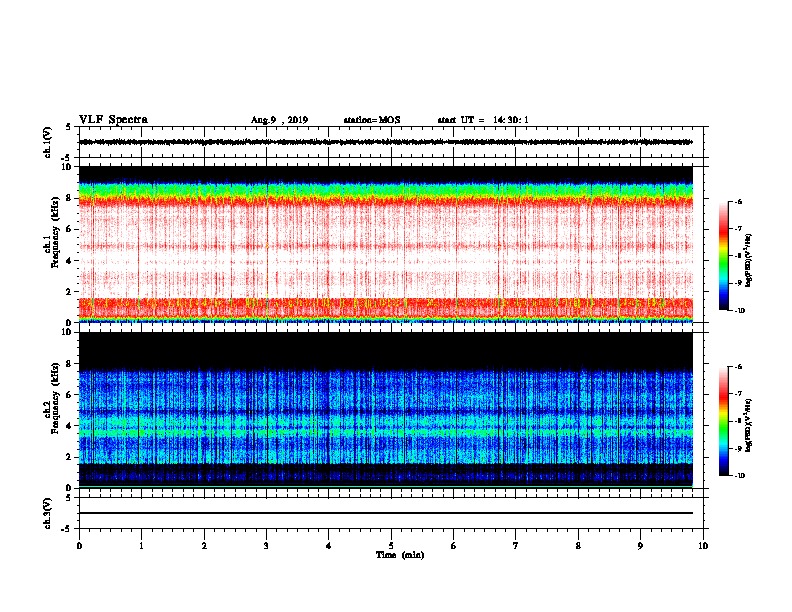Click time axis tick label "9"
The width and height of the screenshot is (792, 612).
[640, 546]
